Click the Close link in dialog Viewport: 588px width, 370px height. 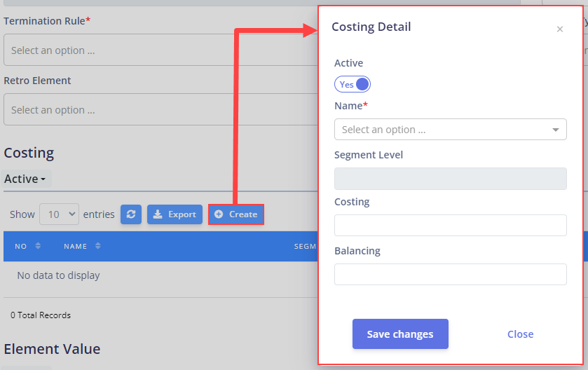(520, 334)
